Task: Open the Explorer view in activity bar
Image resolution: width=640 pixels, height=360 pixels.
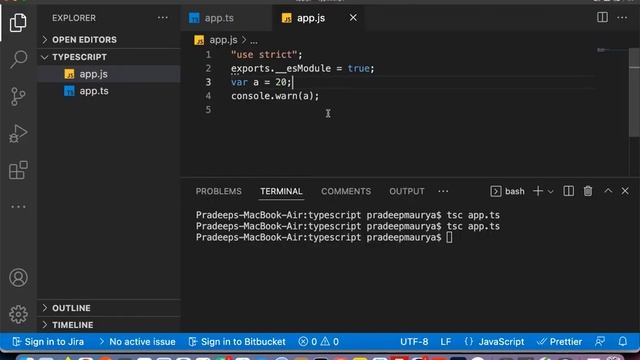Action: (x=18, y=22)
